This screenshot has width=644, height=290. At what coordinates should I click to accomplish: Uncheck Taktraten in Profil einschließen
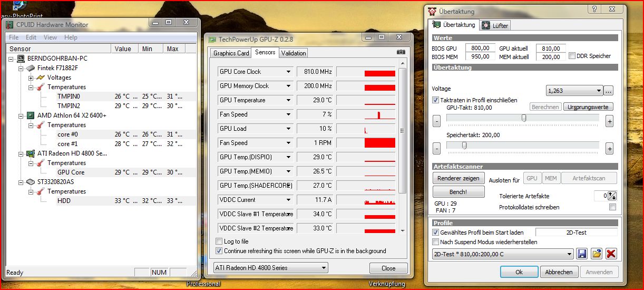tap(435, 100)
